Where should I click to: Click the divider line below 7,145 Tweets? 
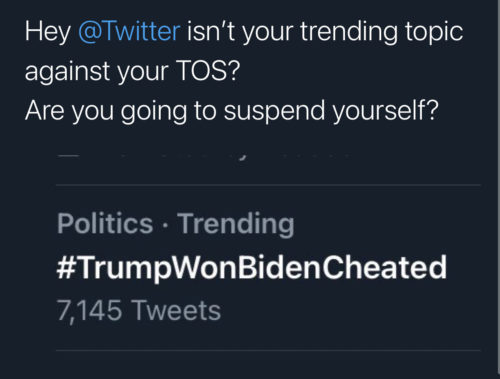[268, 350]
